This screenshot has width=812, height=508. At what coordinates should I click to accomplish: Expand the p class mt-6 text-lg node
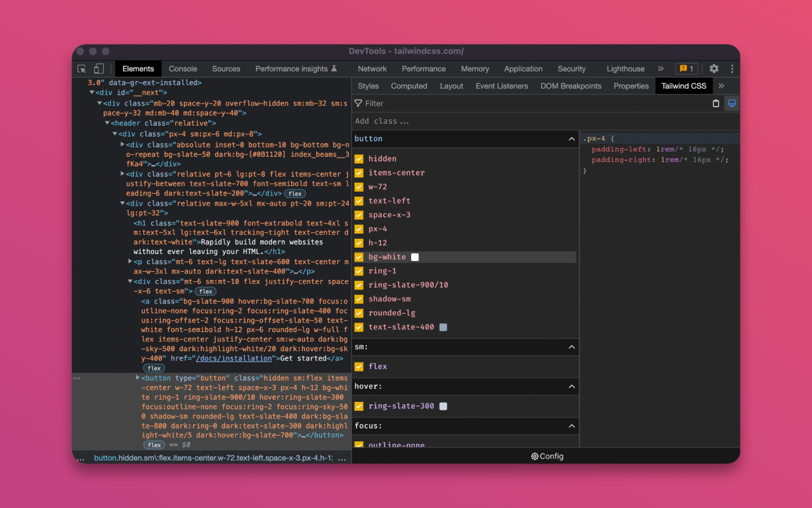[130, 262]
